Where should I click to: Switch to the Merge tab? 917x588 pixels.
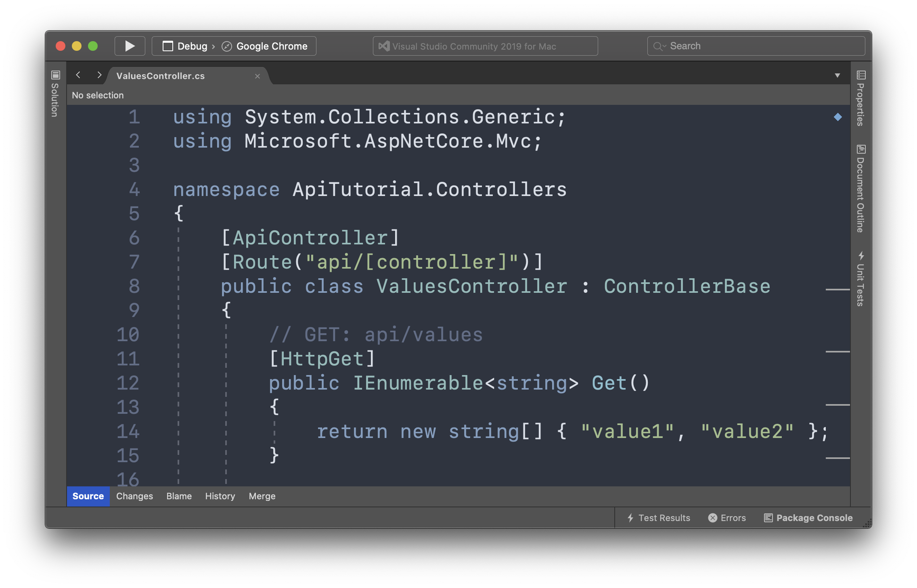pyautogui.click(x=262, y=496)
